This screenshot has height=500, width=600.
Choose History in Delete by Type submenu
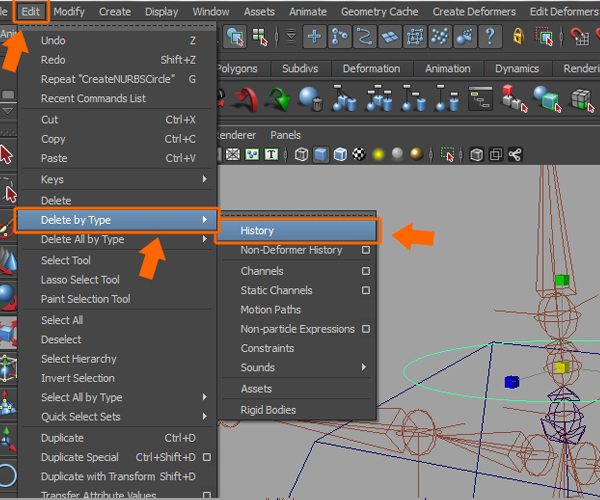click(298, 231)
